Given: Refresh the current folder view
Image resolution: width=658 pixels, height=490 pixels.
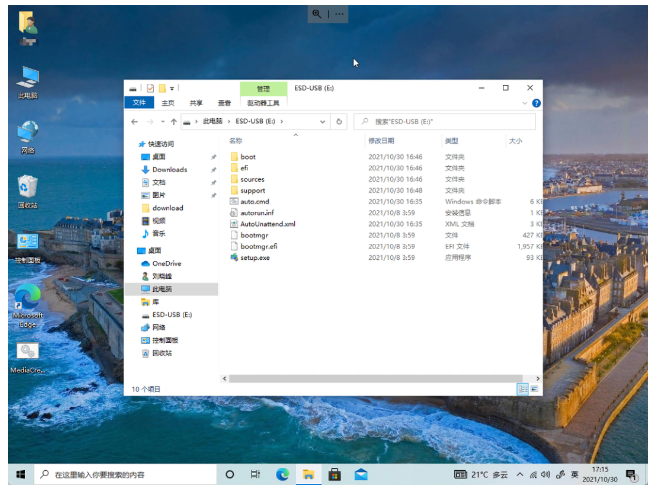Looking at the screenshot, I should coord(340,122).
